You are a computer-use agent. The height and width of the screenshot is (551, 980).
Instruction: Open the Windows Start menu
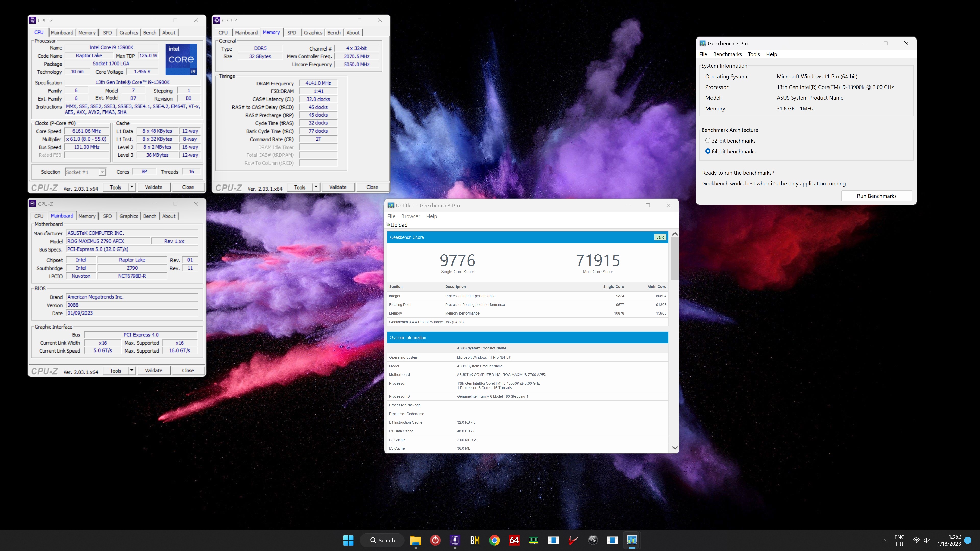(348, 540)
